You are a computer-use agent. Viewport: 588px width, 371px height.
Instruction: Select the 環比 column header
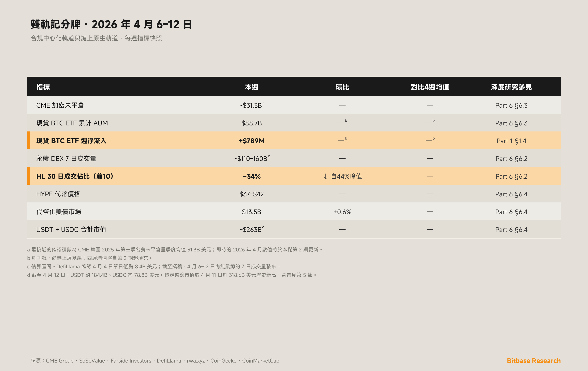tap(342, 87)
